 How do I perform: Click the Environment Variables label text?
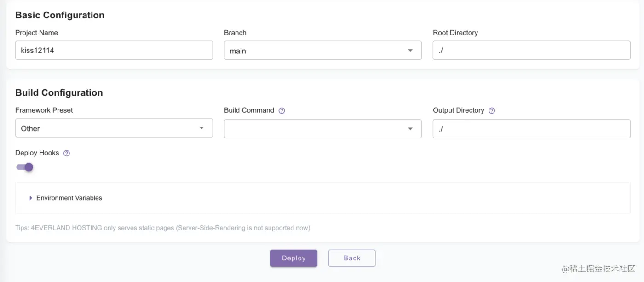pos(69,198)
